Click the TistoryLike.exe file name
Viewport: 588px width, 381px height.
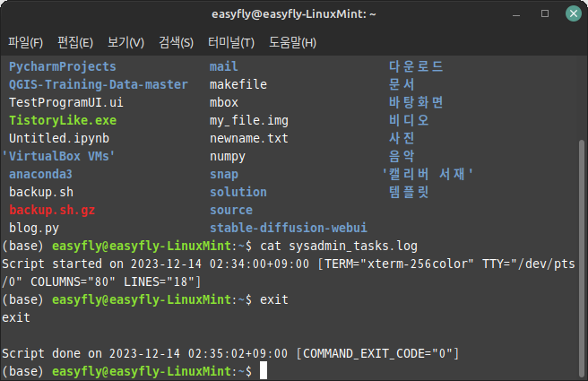[x=63, y=120]
